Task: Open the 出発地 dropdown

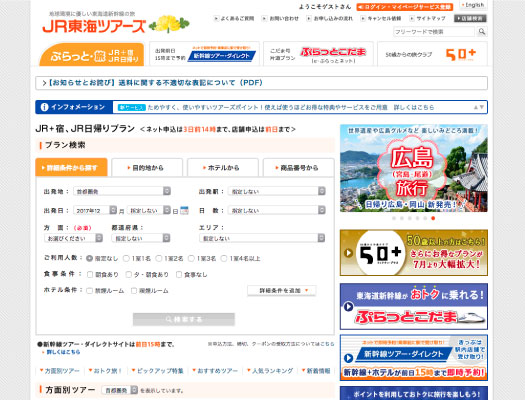Action: coord(122,191)
